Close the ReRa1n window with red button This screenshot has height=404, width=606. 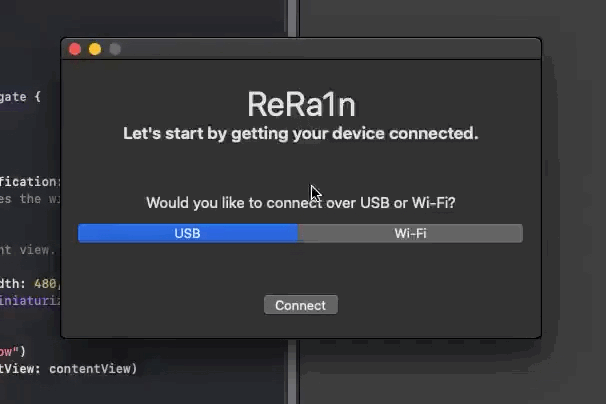(x=75, y=49)
